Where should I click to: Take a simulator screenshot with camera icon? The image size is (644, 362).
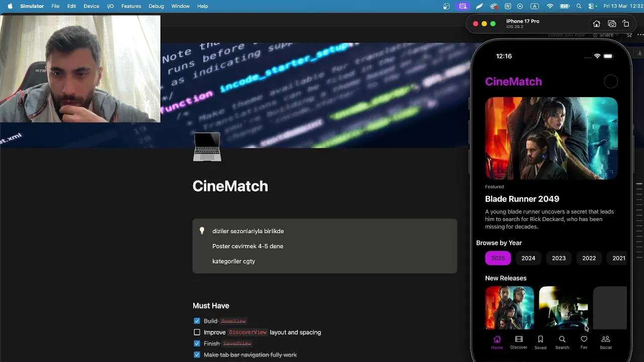[612, 24]
